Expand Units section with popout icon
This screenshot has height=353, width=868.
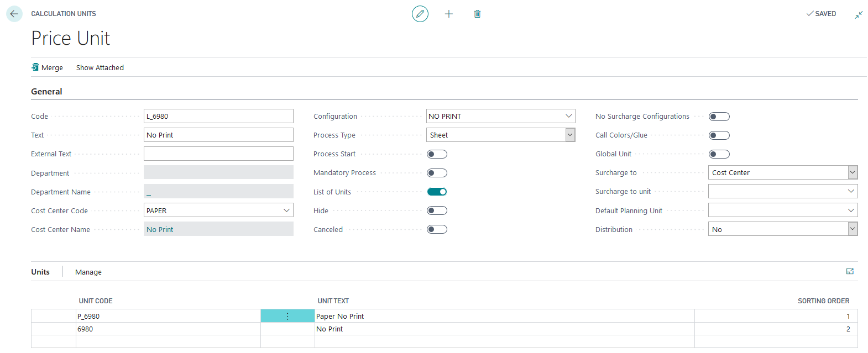(850, 271)
